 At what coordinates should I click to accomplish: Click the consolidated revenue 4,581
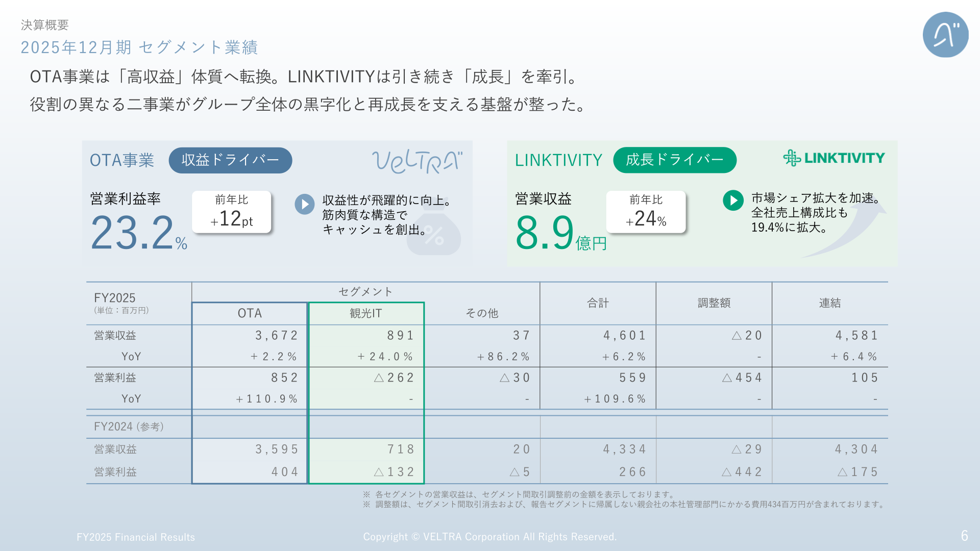coord(857,335)
